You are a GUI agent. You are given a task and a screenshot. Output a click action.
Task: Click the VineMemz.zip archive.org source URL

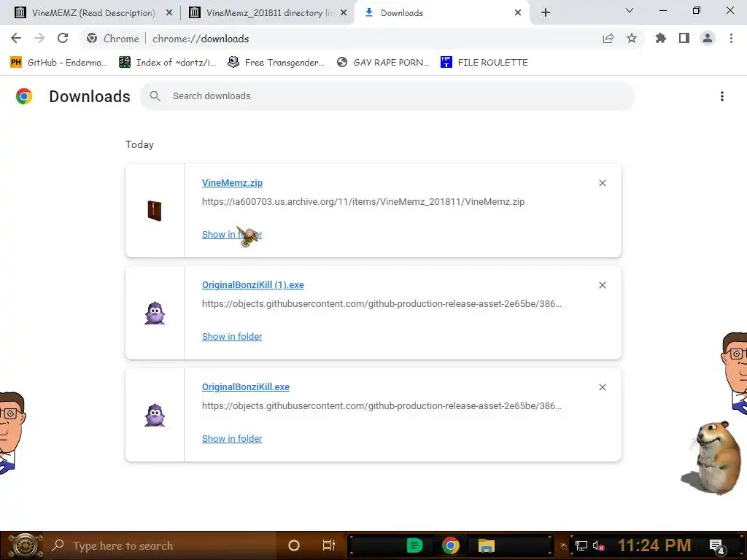coord(363,202)
